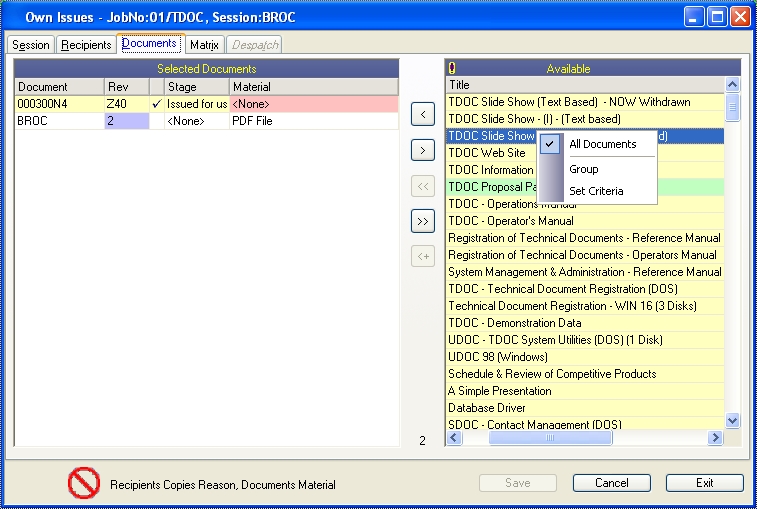Select TDOC - Technical Document Registration (DOS)
The height and width of the screenshot is (509, 757).
click(585, 289)
